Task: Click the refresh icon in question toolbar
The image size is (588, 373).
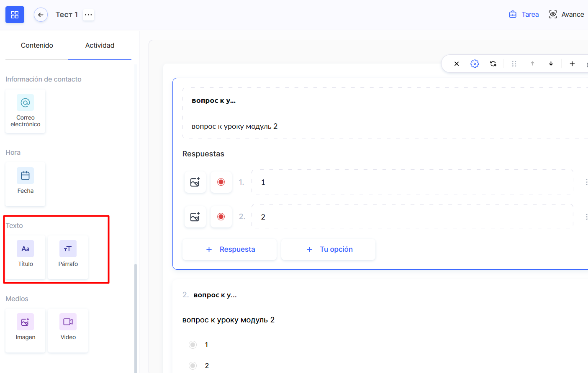Action: click(x=493, y=64)
